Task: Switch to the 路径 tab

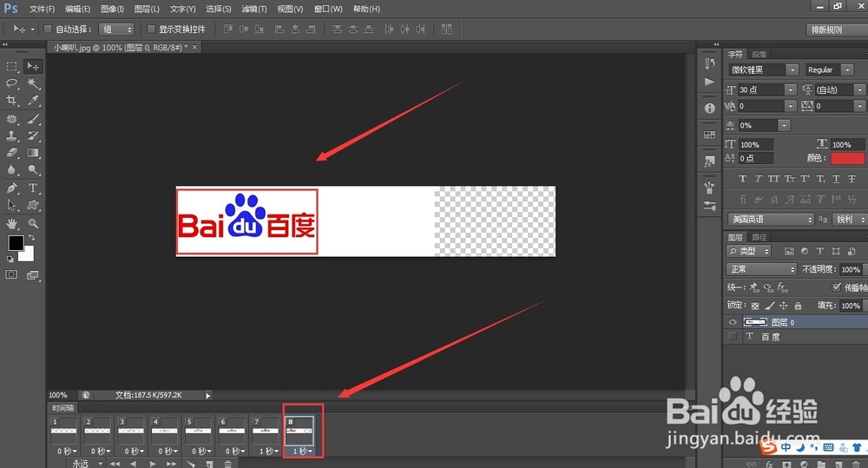Action: pos(759,237)
